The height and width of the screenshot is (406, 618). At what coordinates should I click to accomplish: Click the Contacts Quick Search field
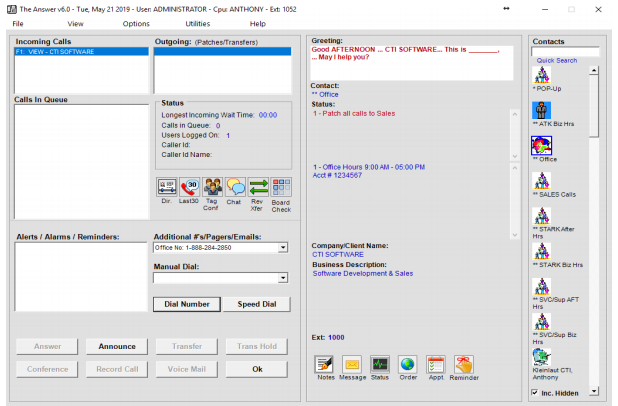click(565, 52)
